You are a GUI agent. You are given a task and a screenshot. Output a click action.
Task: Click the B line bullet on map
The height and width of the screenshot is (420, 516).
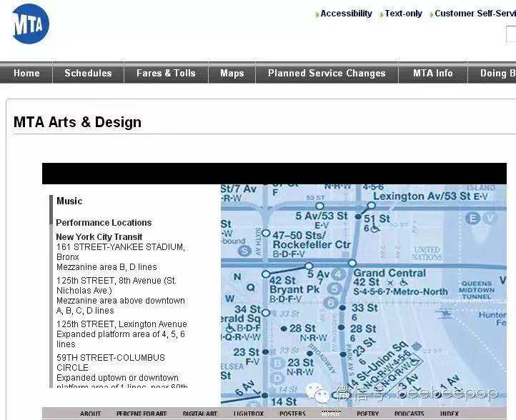point(278,364)
